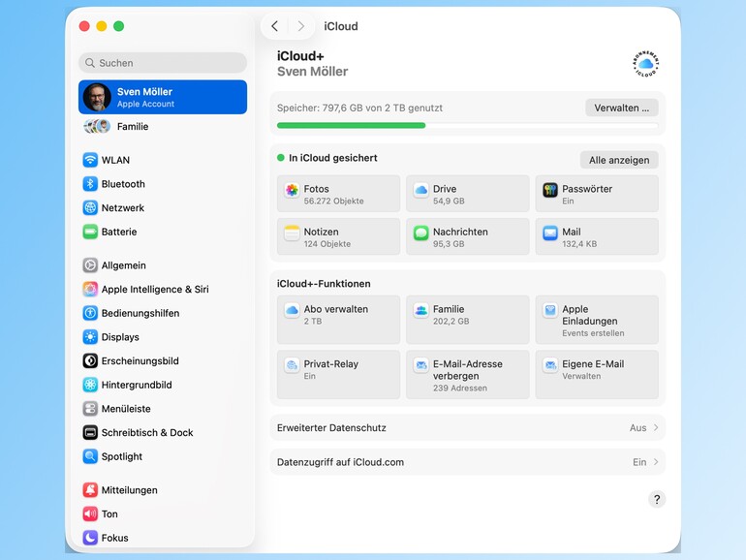Click the Familie people icon tile

(421, 311)
